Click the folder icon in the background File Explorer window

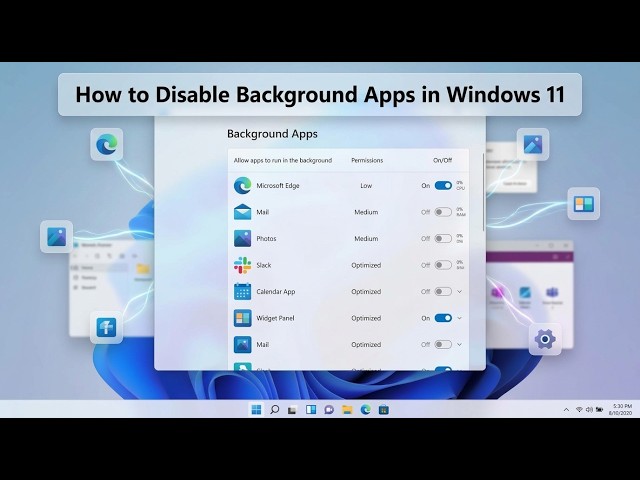pos(143,269)
